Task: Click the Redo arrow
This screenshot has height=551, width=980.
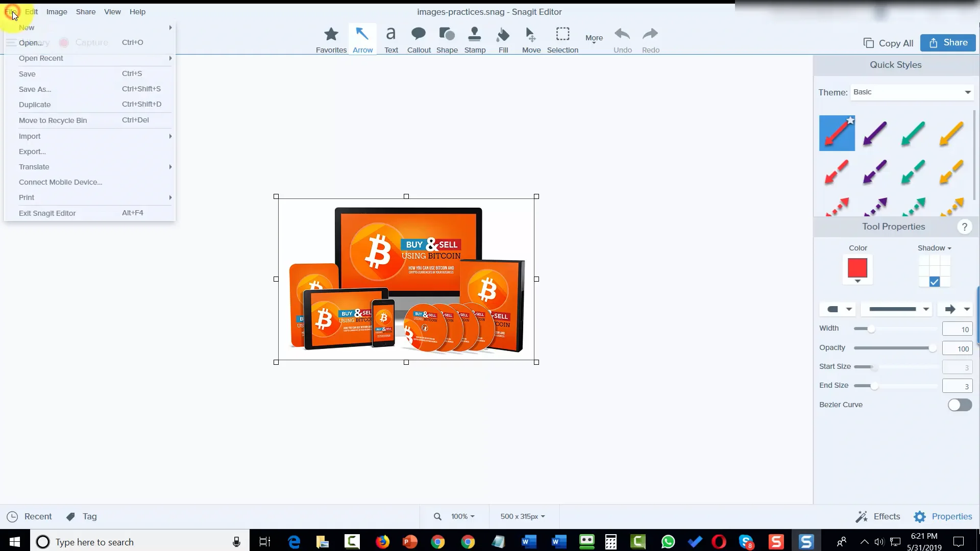Action: click(650, 40)
